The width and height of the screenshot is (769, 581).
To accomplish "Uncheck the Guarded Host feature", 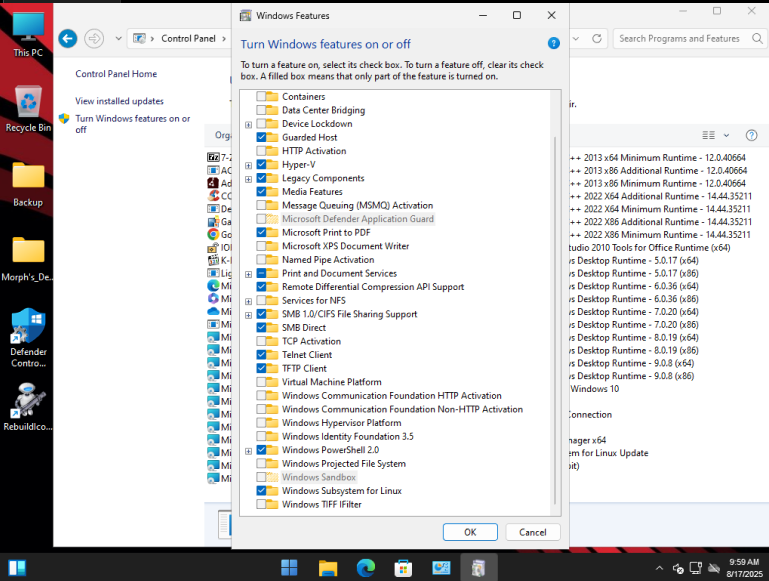I will tap(261, 137).
